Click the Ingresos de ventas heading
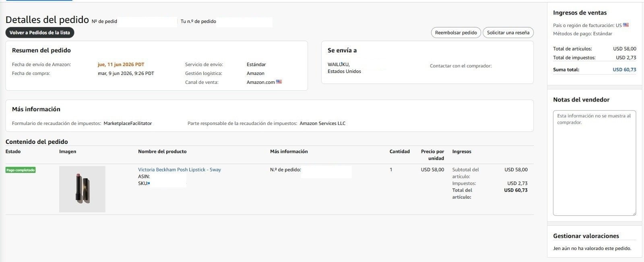The width and height of the screenshot is (644, 262). pyautogui.click(x=580, y=13)
